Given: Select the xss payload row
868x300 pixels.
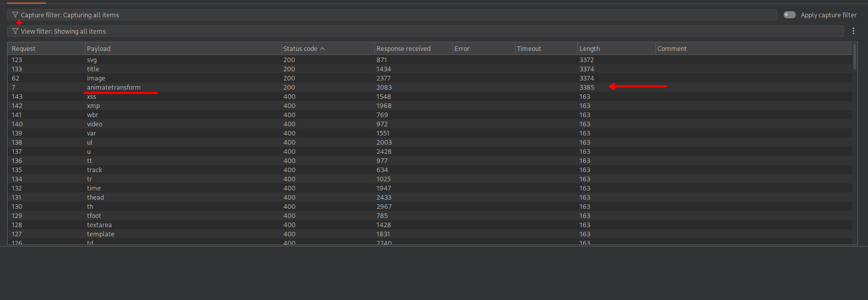Looking at the screenshot, I should point(92,97).
